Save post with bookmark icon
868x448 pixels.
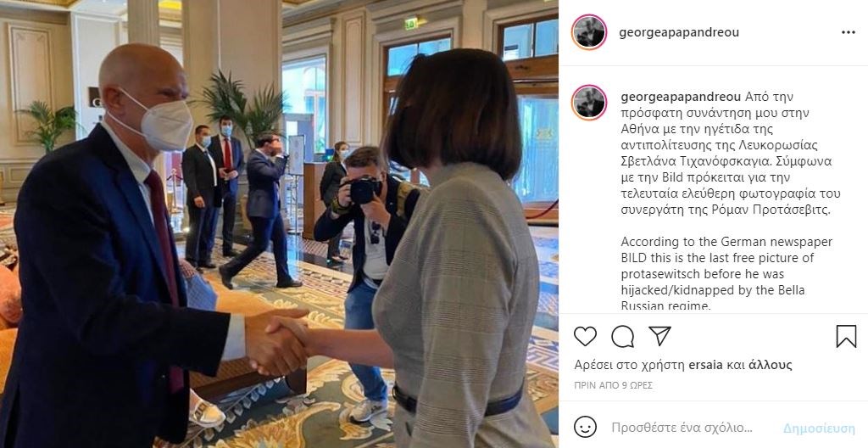tap(846, 336)
